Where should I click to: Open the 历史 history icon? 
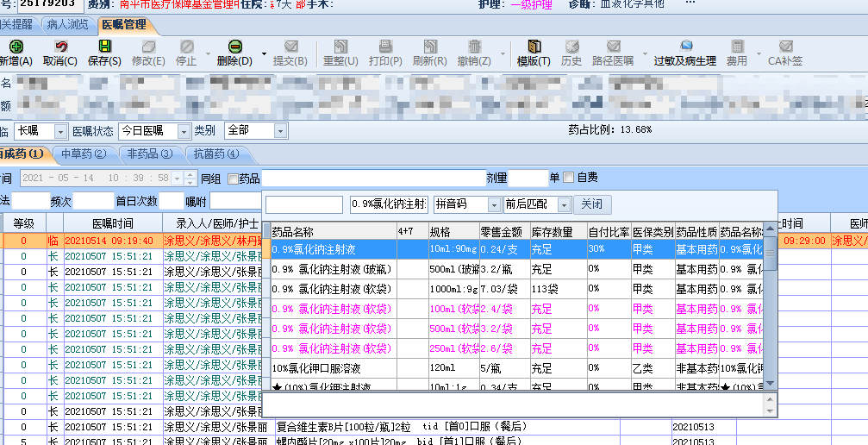[x=571, y=47]
